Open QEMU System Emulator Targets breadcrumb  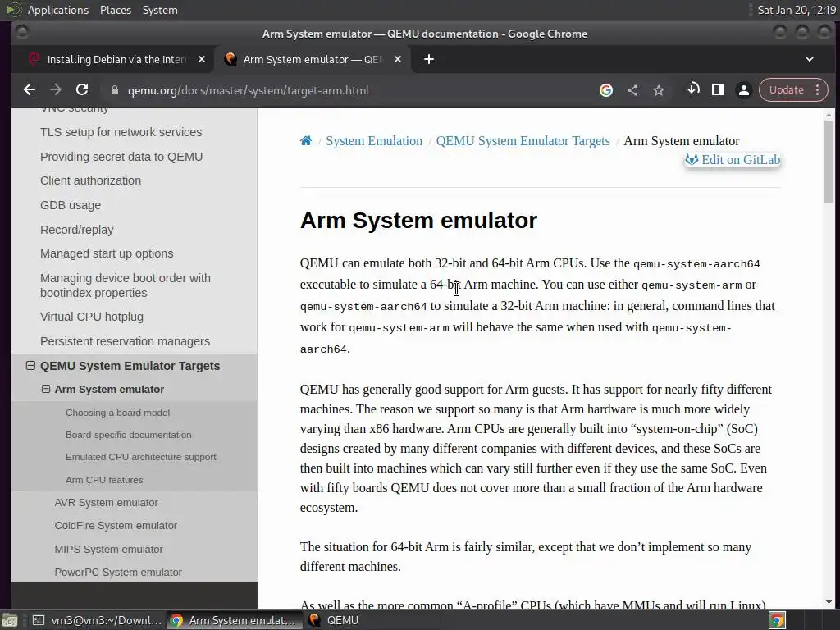coord(523,141)
